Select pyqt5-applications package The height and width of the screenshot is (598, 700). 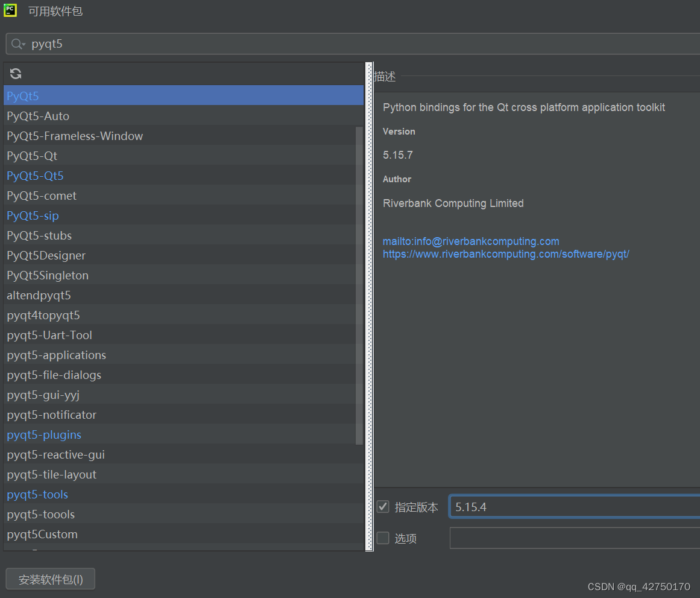click(x=183, y=355)
